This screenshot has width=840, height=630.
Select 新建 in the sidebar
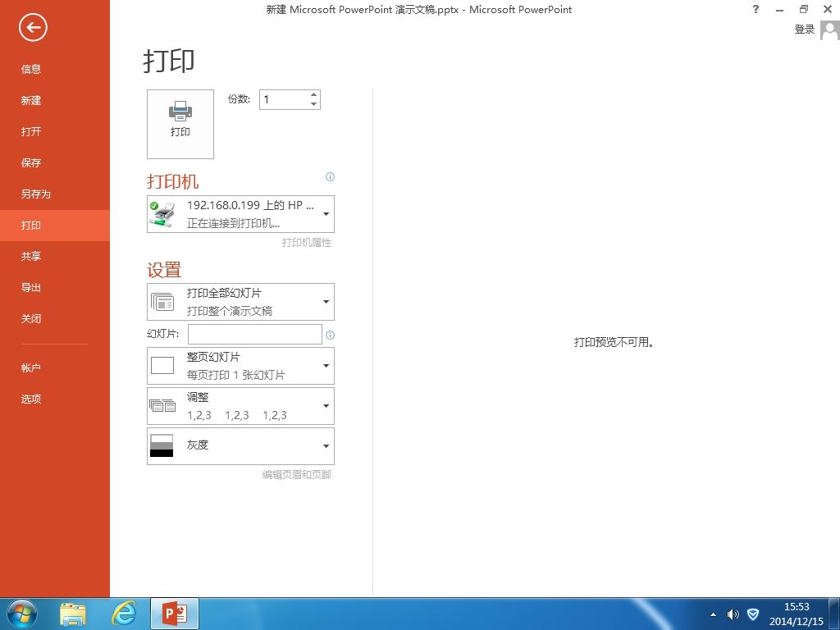click(x=55, y=100)
